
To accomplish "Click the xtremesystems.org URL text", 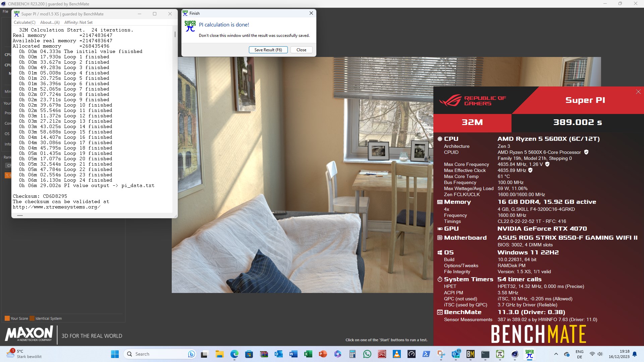I will [x=56, y=207].
